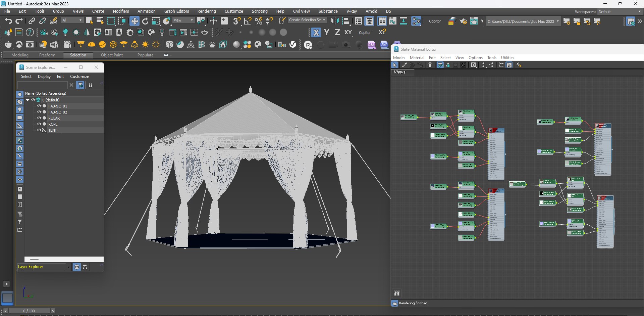Activate the Select and Rotate tool
The width and height of the screenshot is (644, 316).
click(145, 21)
